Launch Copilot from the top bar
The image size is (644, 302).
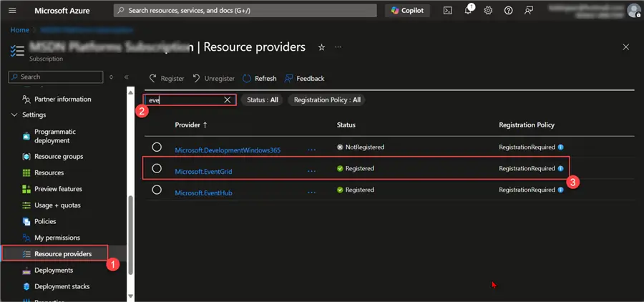tap(407, 11)
